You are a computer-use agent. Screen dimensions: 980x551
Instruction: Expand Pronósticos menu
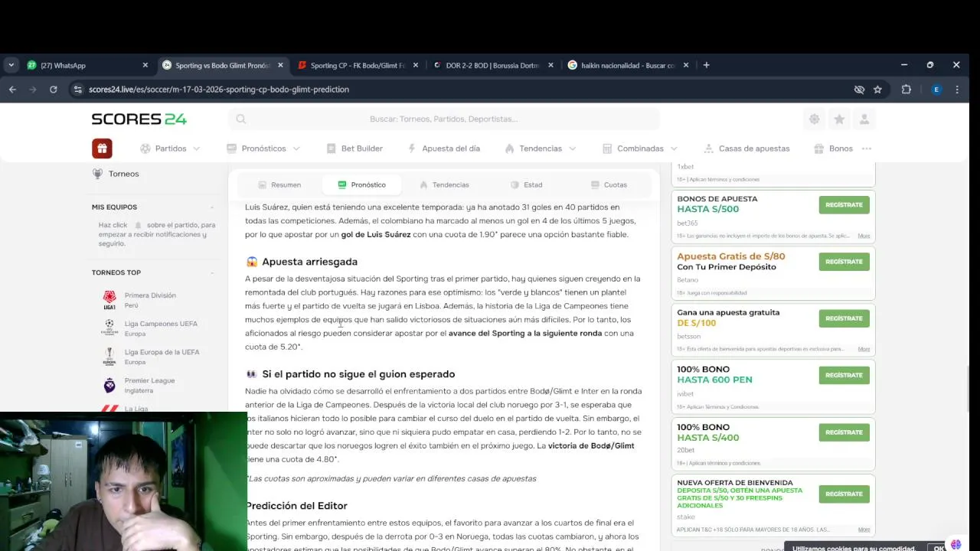[263, 148]
